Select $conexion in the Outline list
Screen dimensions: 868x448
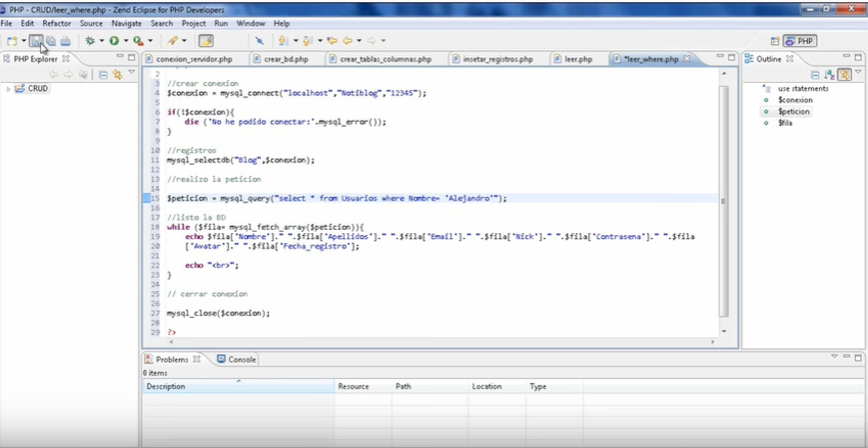tap(795, 100)
